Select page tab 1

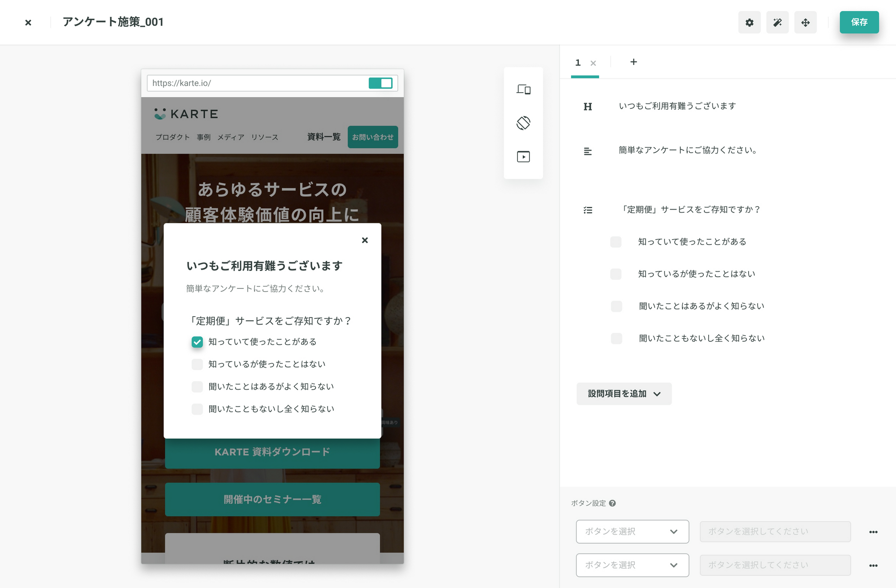(x=578, y=63)
